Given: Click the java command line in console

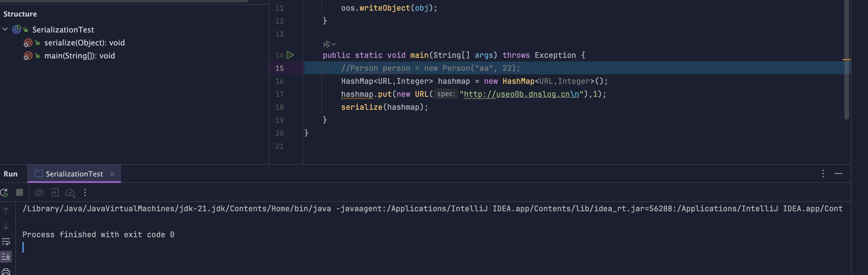Looking at the screenshot, I should (432, 209).
